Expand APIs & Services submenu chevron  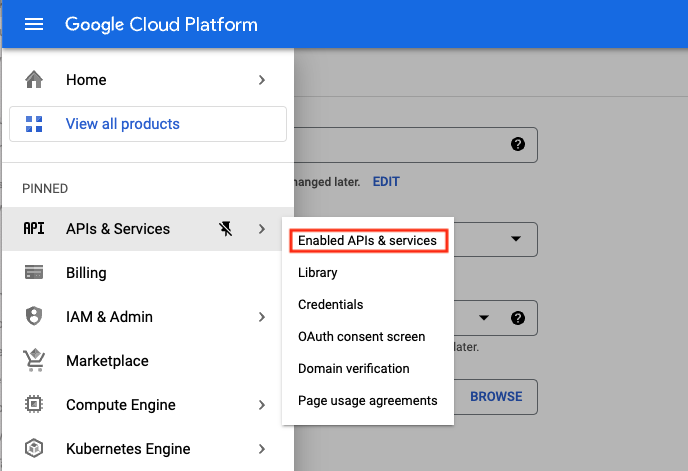[262, 229]
